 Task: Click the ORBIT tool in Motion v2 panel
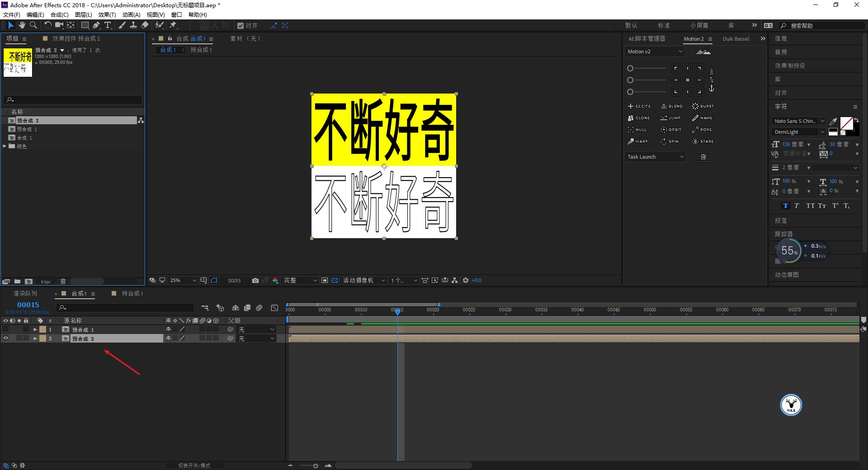671,129
